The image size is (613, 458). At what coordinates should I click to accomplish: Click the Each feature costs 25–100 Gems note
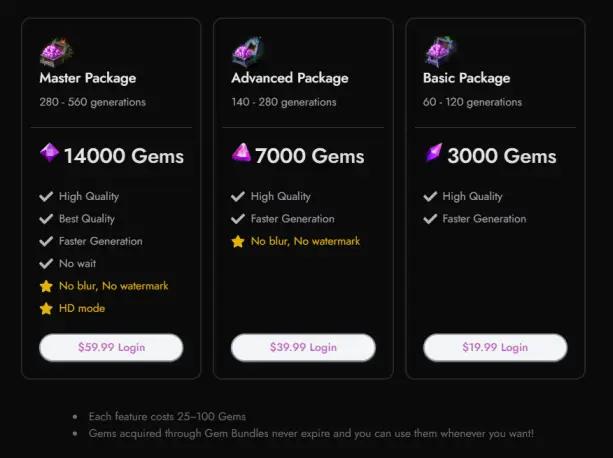coord(167,417)
